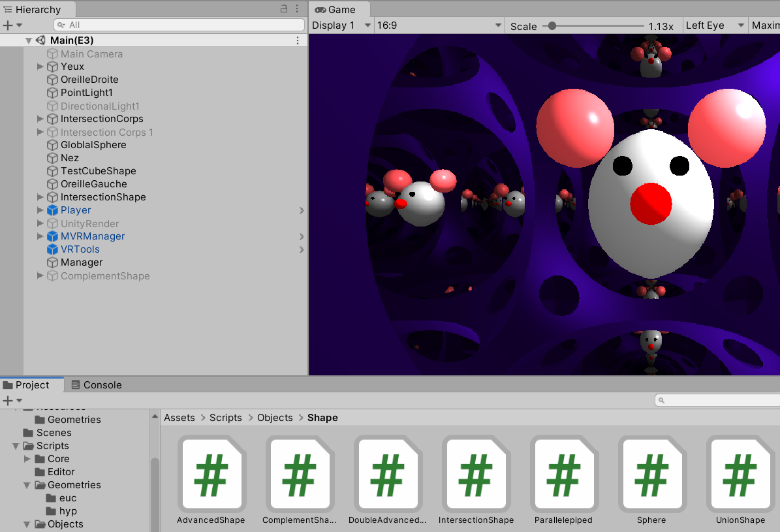Image resolution: width=780 pixels, height=532 pixels.
Task: Select the Nez object icon
Action: tap(52, 158)
